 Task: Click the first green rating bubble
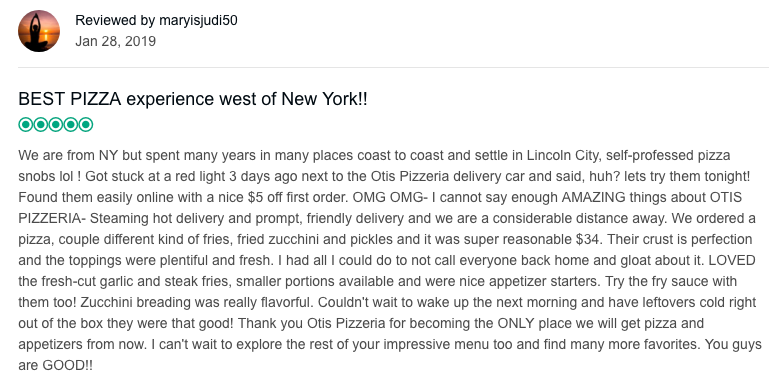click(x=25, y=124)
